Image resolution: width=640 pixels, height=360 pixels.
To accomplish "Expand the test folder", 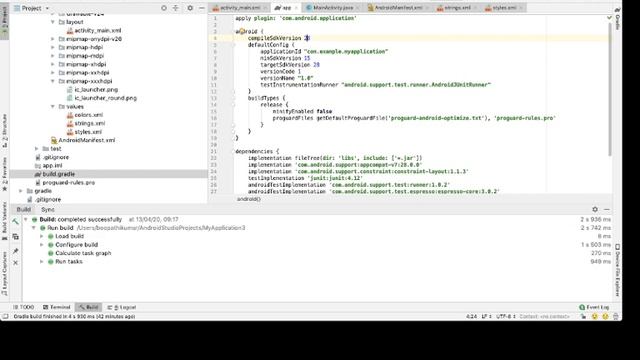I will [x=36, y=149].
